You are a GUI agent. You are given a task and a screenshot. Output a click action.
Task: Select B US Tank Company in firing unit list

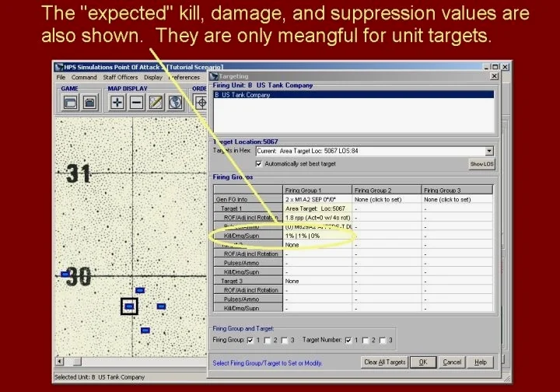[x=354, y=95]
